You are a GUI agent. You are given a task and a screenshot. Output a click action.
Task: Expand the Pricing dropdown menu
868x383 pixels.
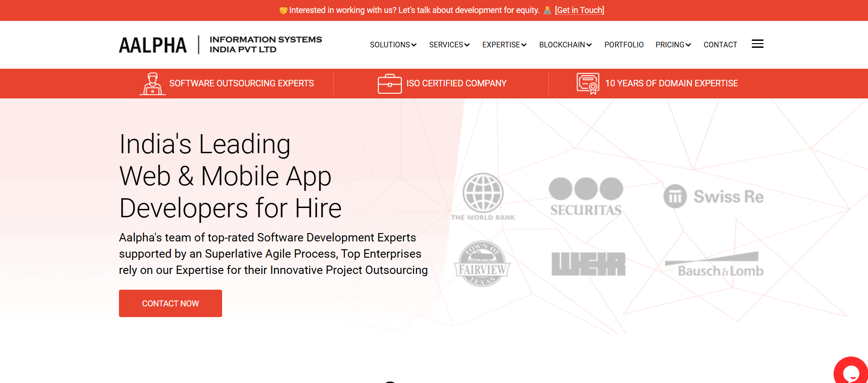(x=673, y=45)
